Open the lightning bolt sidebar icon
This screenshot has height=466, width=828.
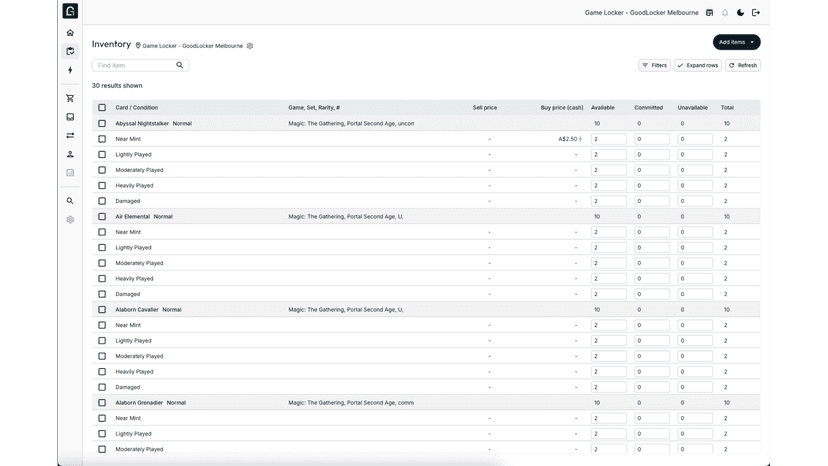[70, 70]
